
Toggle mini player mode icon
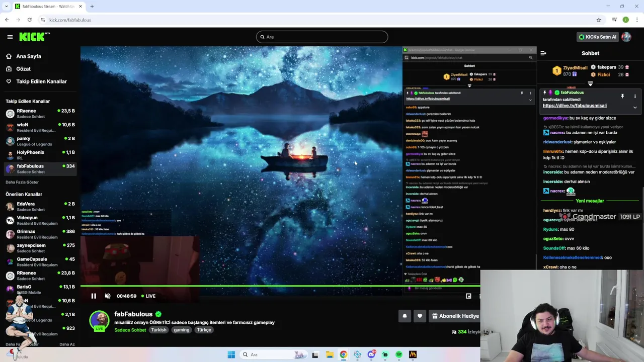point(468,296)
